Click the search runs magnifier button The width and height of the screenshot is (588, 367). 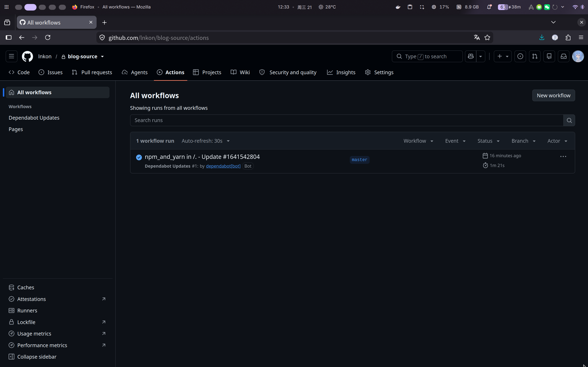point(569,120)
